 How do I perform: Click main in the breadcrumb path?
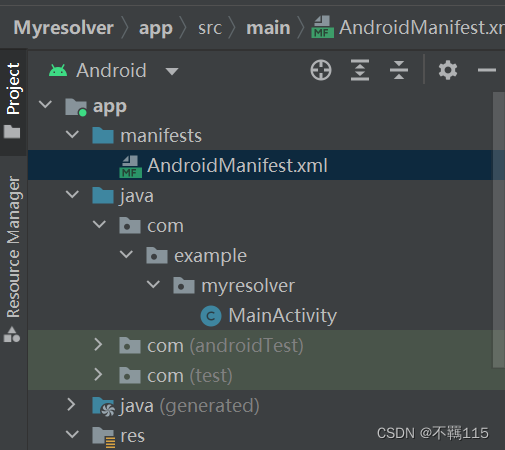click(268, 27)
